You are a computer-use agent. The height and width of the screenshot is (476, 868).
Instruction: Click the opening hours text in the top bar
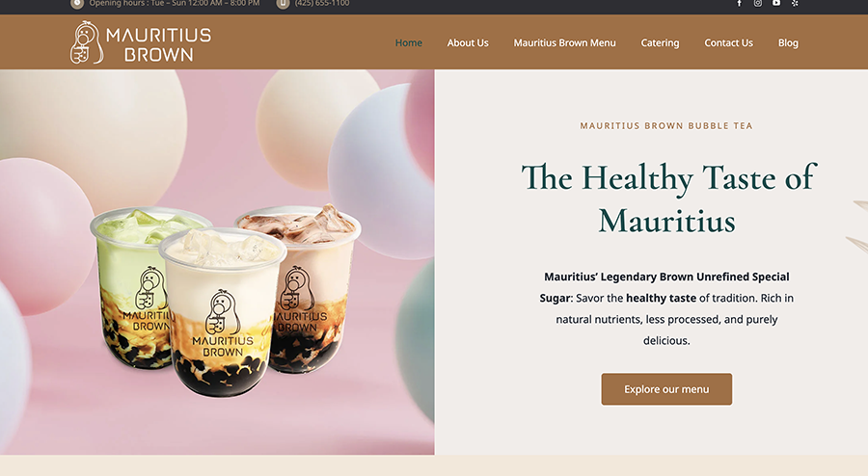pos(175,3)
